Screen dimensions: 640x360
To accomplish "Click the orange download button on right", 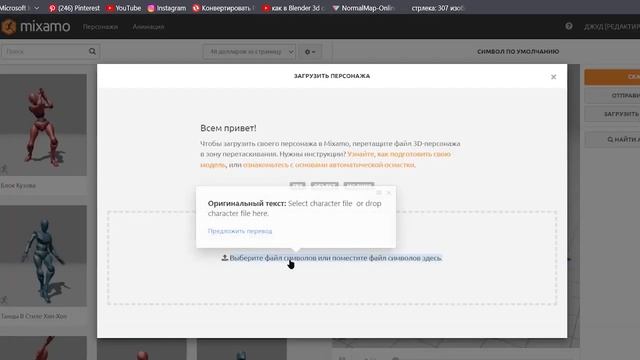I will coord(612,77).
